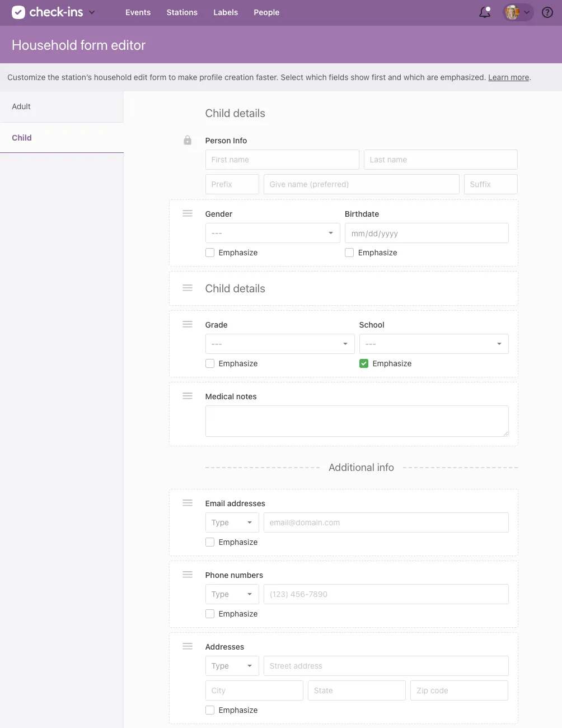Open the user avatar account menu
This screenshot has width=562, height=728.
pos(518,12)
